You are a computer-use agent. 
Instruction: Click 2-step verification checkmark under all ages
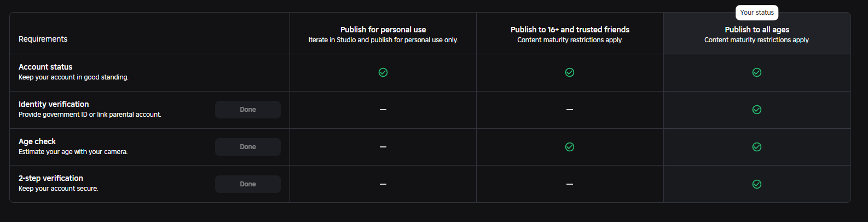[x=757, y=184]
